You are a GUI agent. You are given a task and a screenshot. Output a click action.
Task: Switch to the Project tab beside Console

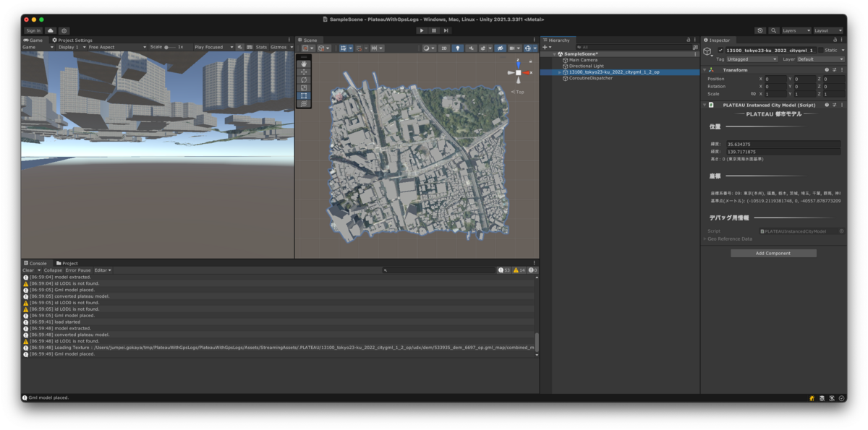(x=67, y=263)
